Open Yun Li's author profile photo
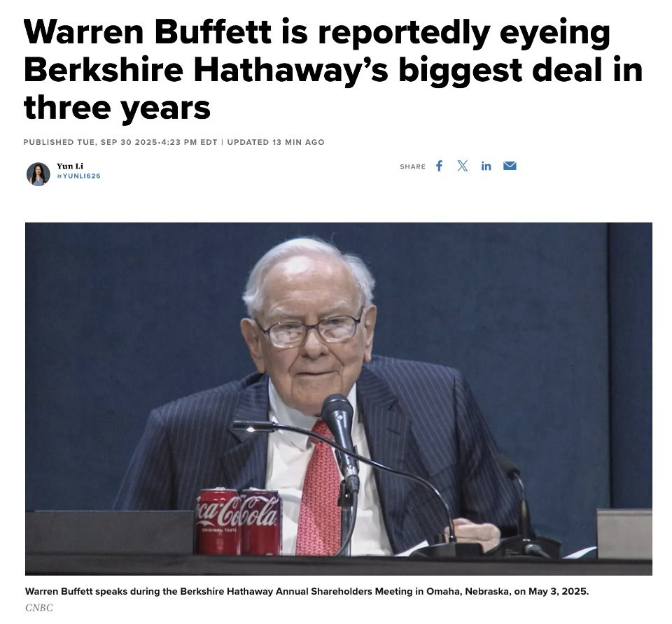 38,174
